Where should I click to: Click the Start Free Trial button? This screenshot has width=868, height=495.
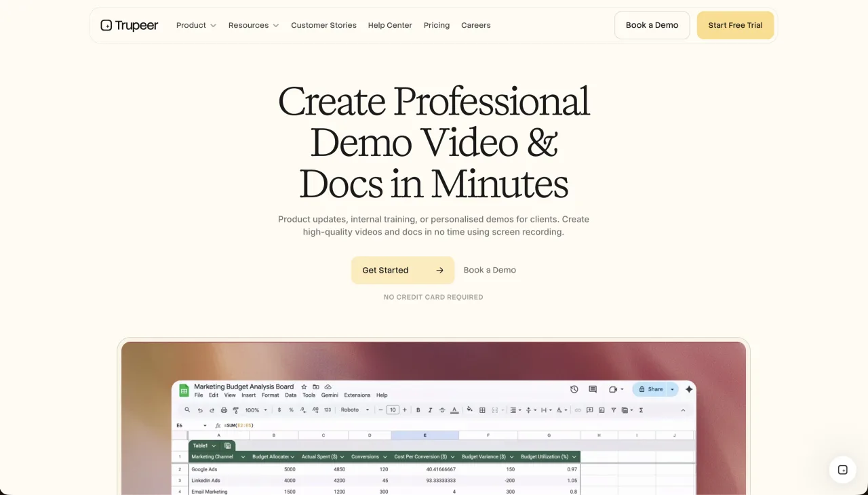(x=735, y=25)
